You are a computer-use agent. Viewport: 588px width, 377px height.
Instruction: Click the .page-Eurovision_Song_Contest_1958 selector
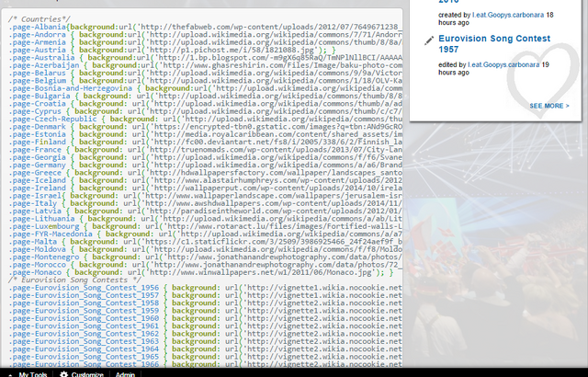(x=84, y=303)
